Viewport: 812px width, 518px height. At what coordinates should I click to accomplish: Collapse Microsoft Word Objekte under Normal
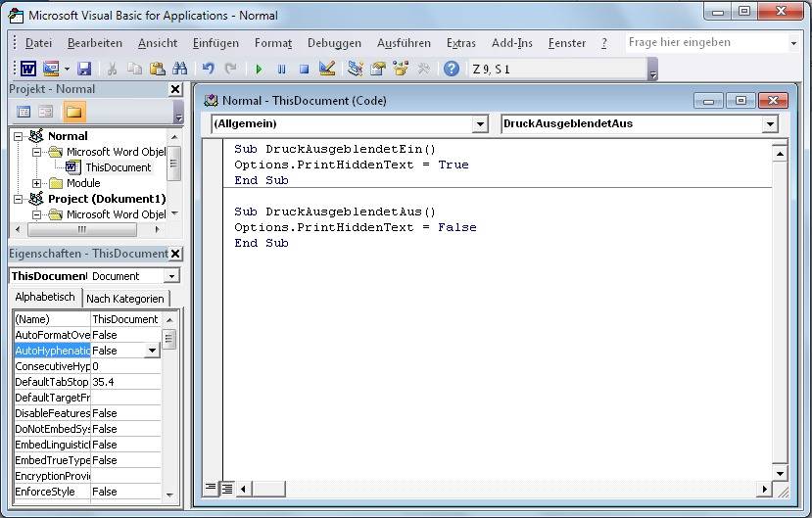(37, 152)
